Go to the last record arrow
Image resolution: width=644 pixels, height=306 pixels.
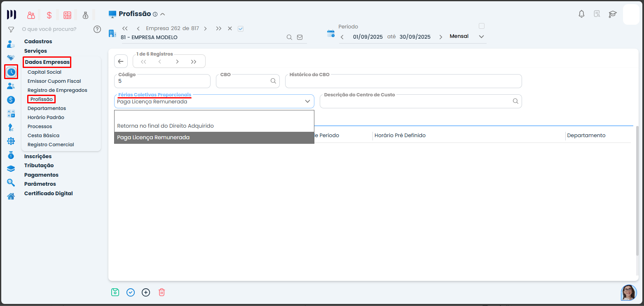(x=194, y=62)
